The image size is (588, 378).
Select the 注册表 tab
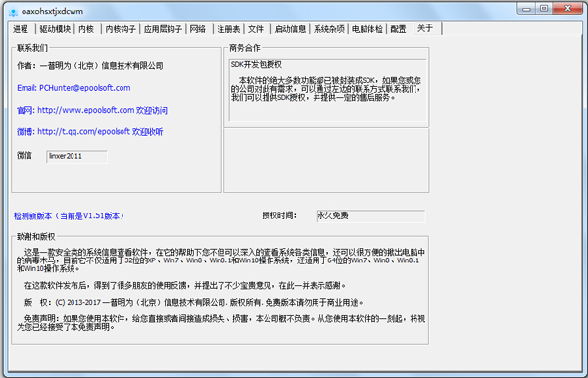228,29
